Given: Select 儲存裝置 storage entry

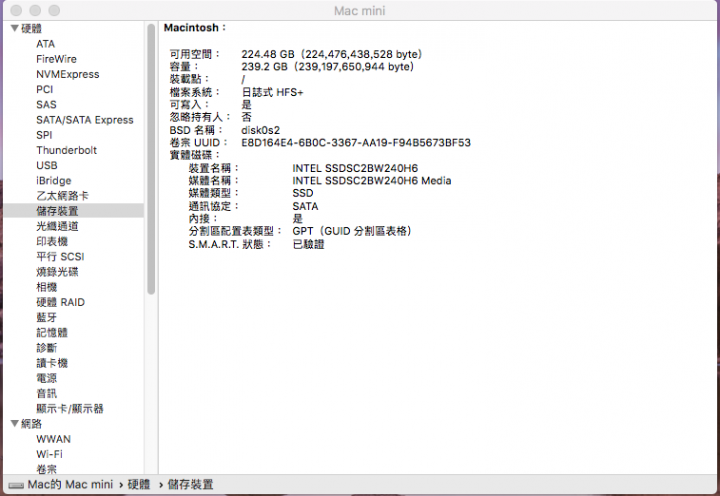Looking at the screenshot, I should (57, 211).
